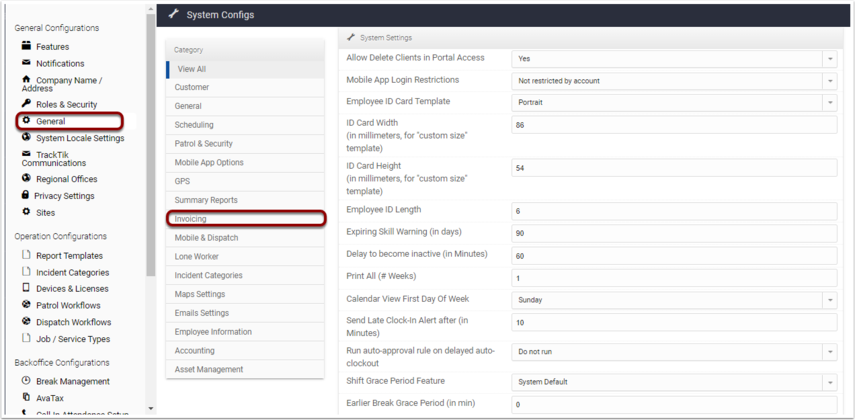Select the Mobile & Dispatch category
The height and width of the screenshot is (420, 855).
tap(245, 238)
